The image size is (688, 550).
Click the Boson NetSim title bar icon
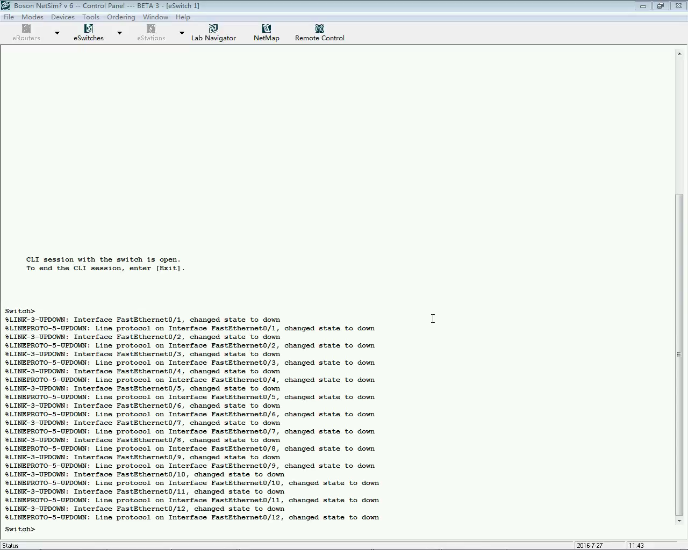(6, 6)
